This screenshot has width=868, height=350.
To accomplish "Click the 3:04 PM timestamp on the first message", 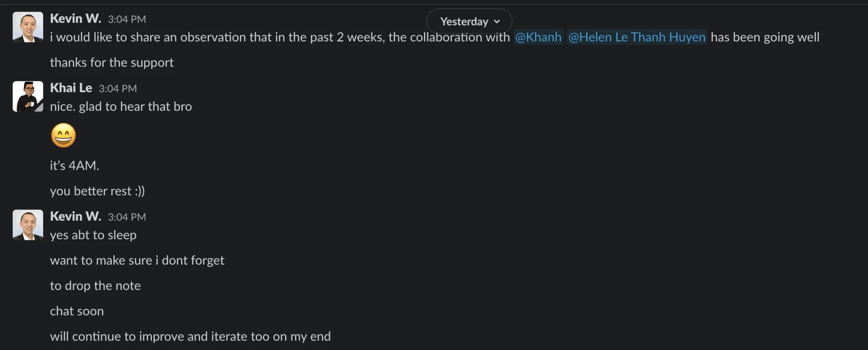I will [127, 19].
